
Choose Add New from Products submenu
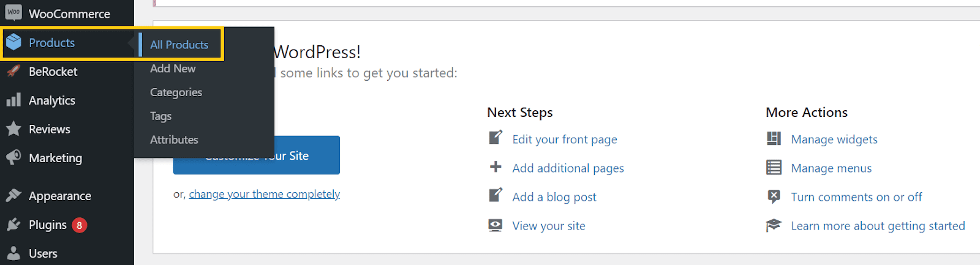(x=173, y=69)
